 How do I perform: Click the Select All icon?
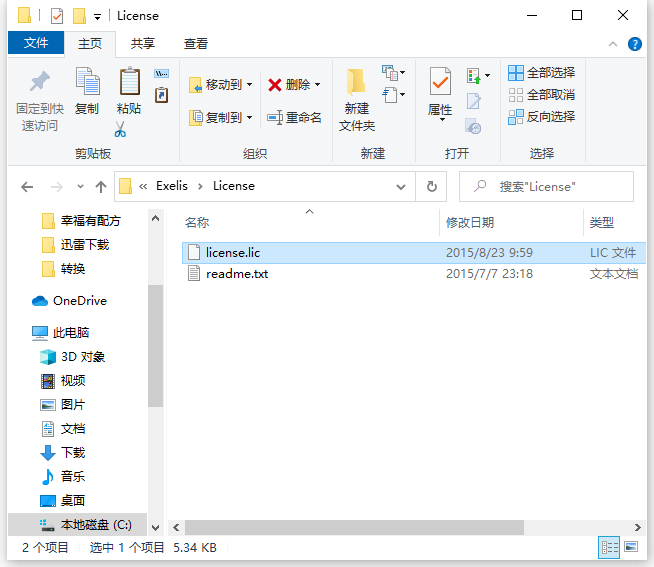pos(516,73)
